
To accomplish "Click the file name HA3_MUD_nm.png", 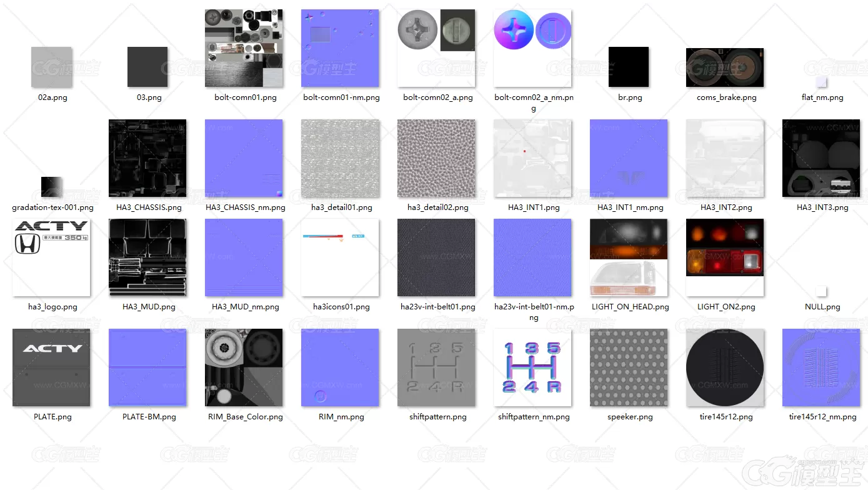I will [x=245, y=307].
